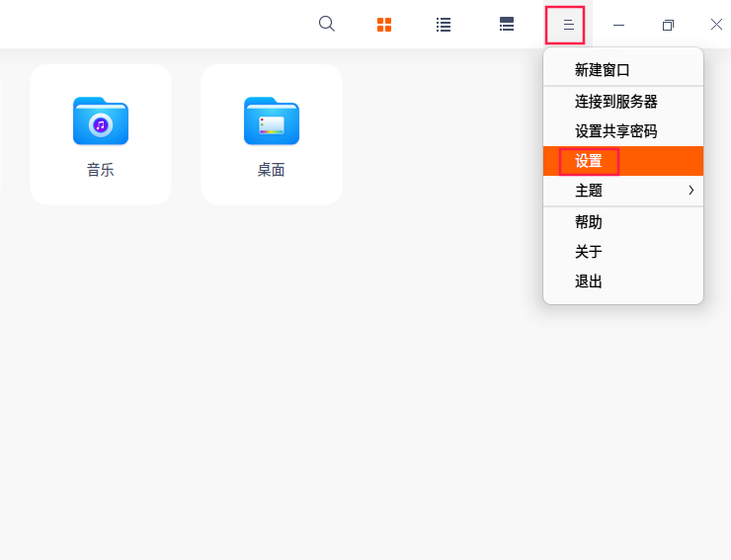Open 设置 from the dropdown menu
Viewport: 731px width, 560px height.
589,161
